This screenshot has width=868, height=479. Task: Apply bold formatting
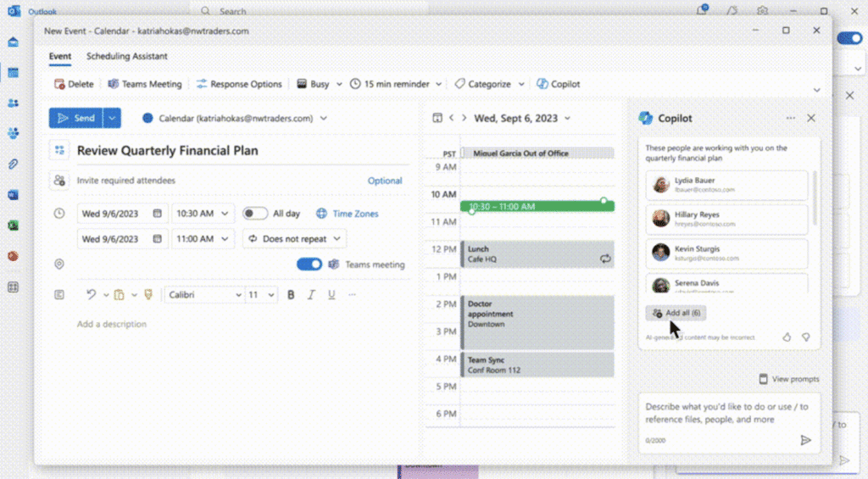click(x=291, y=294)
